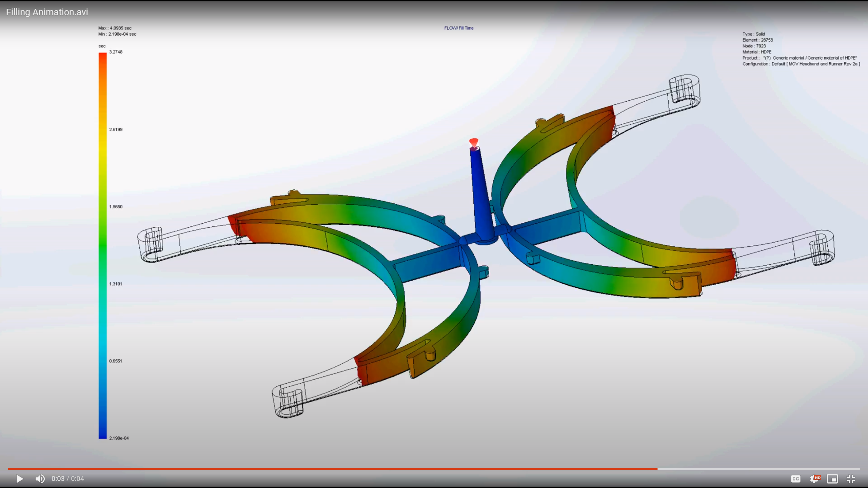The width and height of the screenshot is (868, 488).
Task: Click the 1.9650 legend value
Action: click(116, 207)
